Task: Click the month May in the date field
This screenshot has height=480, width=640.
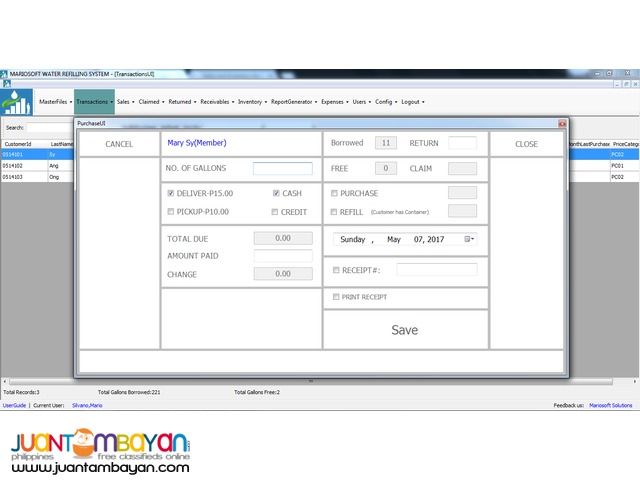Action: point(394,239)
